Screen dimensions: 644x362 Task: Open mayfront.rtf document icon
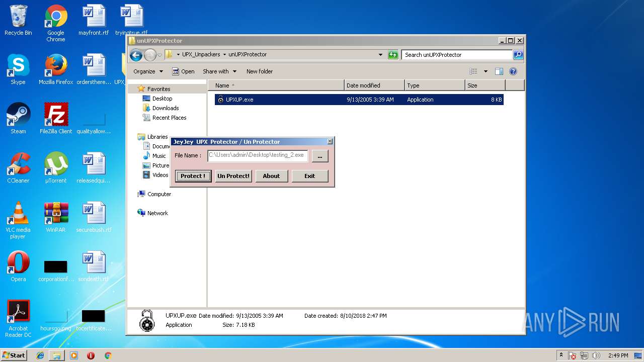pos(94,21)
